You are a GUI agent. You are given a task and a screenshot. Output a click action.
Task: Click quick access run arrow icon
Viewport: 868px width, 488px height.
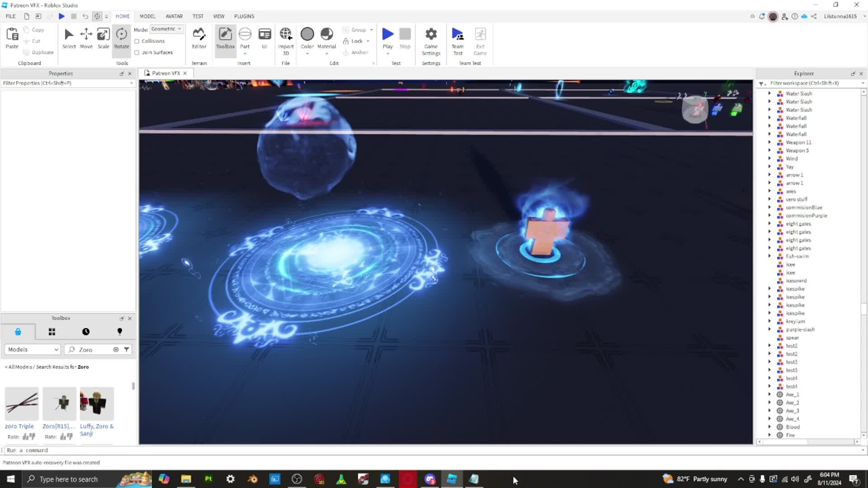61,16
